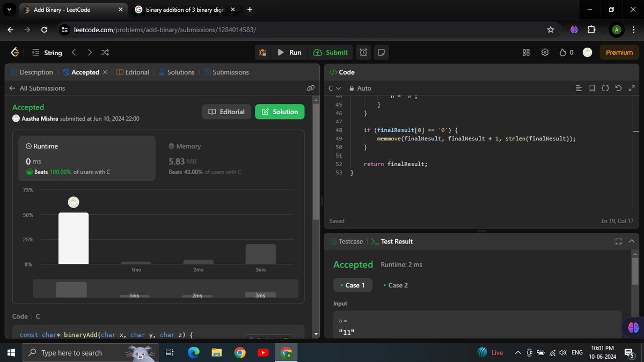This screenshot has width=644, height=362.
Task: Pick a random question shuffle icon
Action: [x=105, y=53]
